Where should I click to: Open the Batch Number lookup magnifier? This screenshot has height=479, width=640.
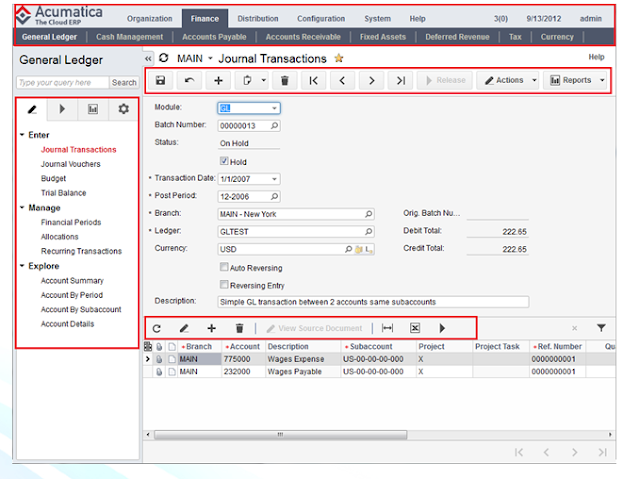pos(275,126)
